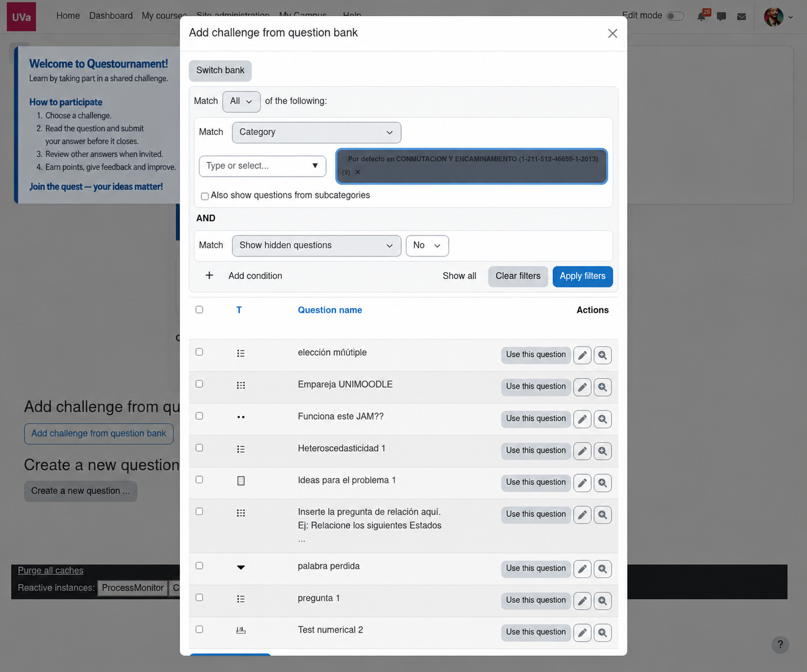Preview the Empareja UNIMOODLE question

[x=603, y=387]
